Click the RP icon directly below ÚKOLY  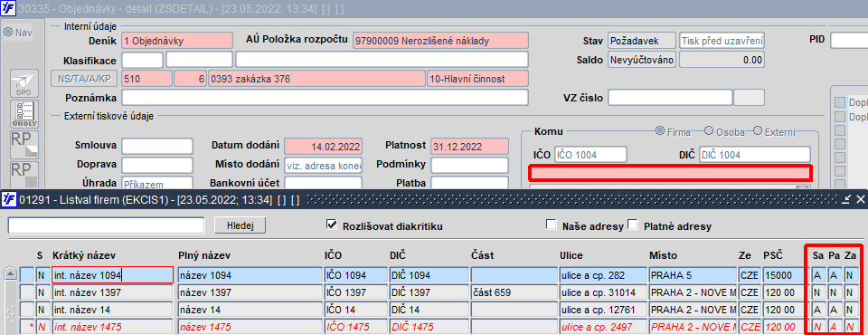pyautogui.click(x=24, y=144)
